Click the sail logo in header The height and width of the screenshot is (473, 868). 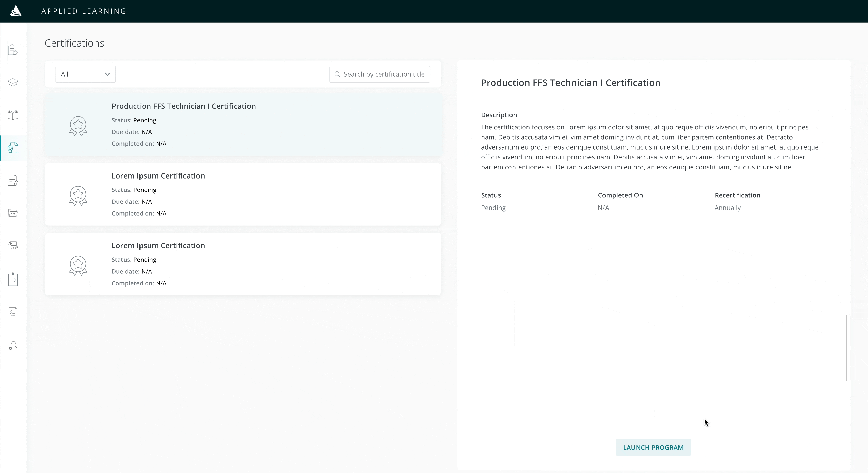pyautogui.click(x=15, y=11)
